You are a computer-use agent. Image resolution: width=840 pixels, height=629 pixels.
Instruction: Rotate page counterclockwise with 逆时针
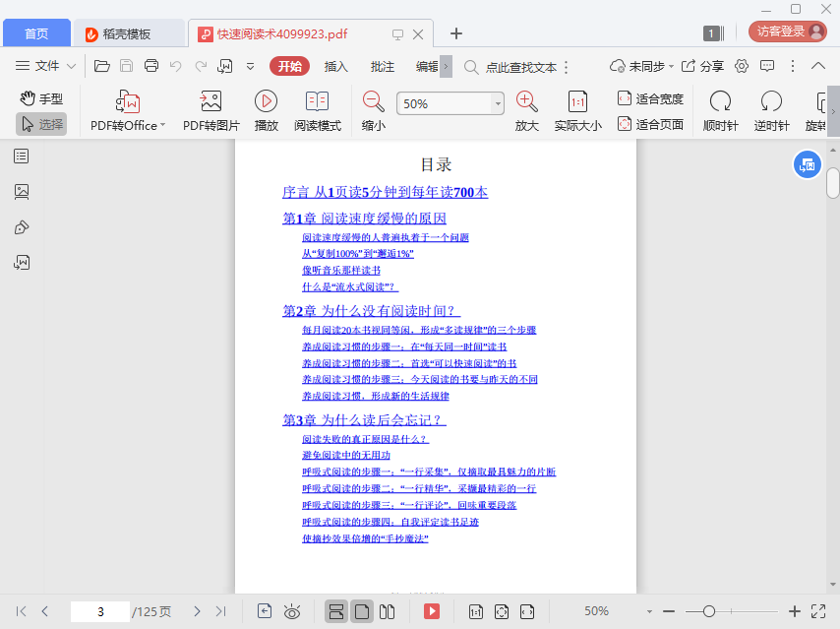pos(771,111)
